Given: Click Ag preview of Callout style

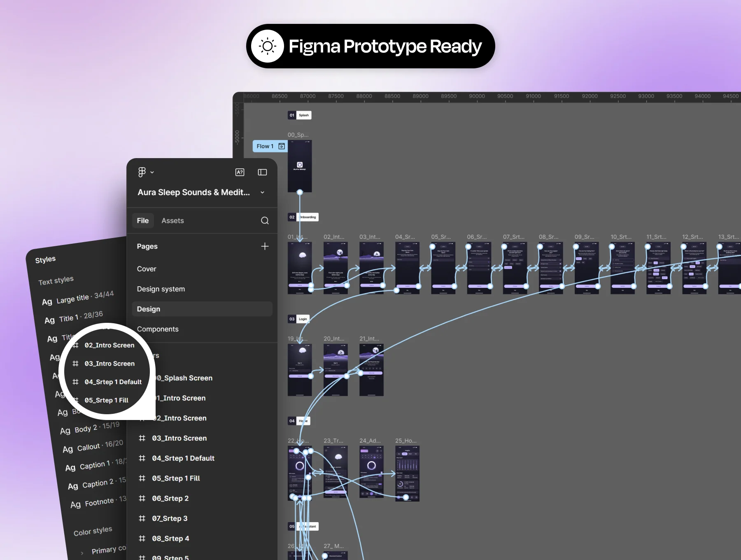Looking at the screenshot, I should pyautogui.click(x=68, y=449).
